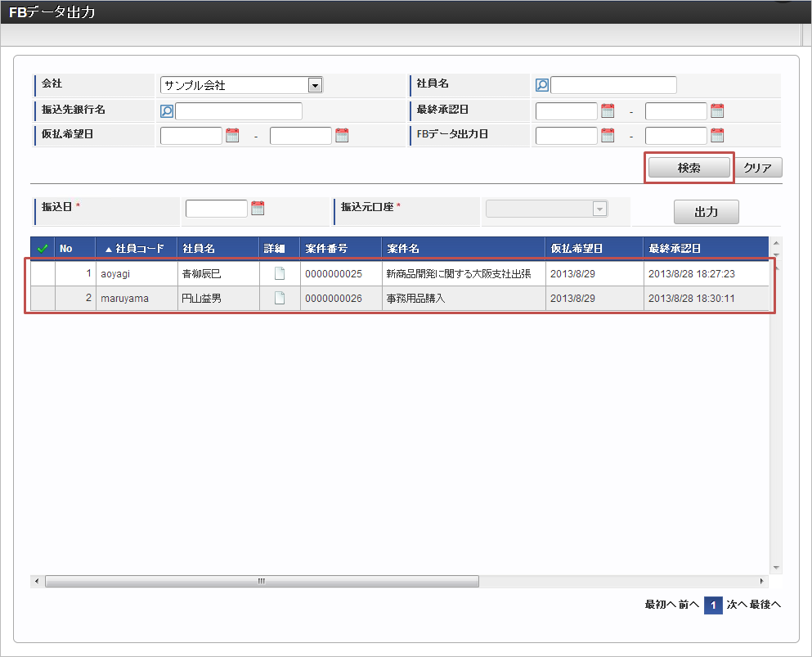Open calendar for 最終承認日 start date
This screenshot has height=657, width=812.
(608, 111)
